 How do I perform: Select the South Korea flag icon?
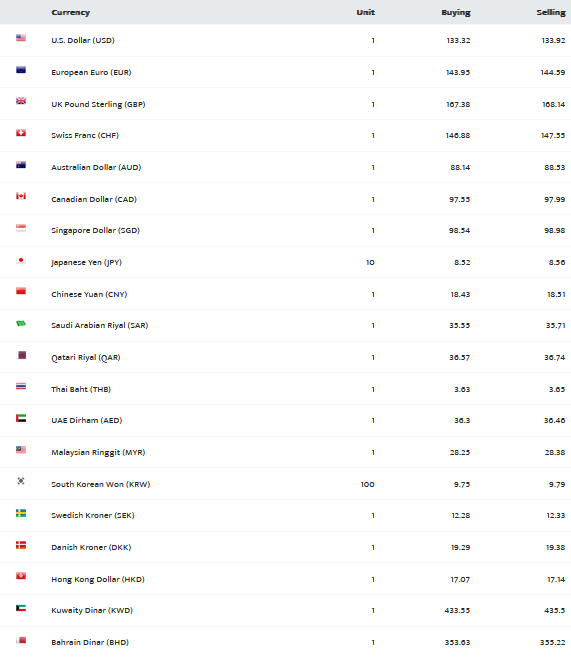(x=21, y=481)
